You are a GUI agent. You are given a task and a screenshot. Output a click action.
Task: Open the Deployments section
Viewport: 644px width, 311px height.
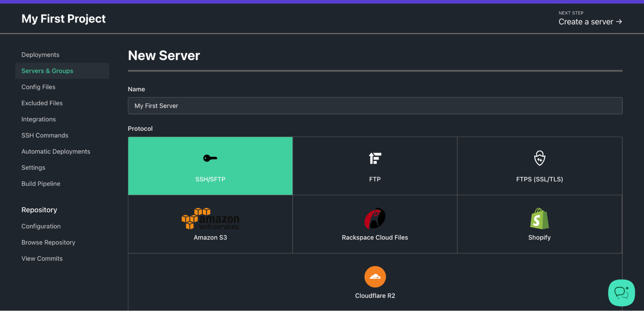tap(40, 55)
